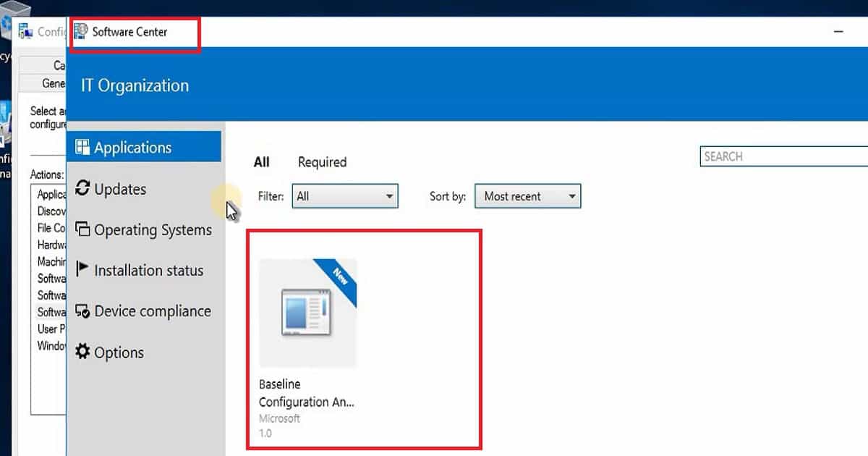Click the Operating Systems windows icon

click(x=82, y=229)
